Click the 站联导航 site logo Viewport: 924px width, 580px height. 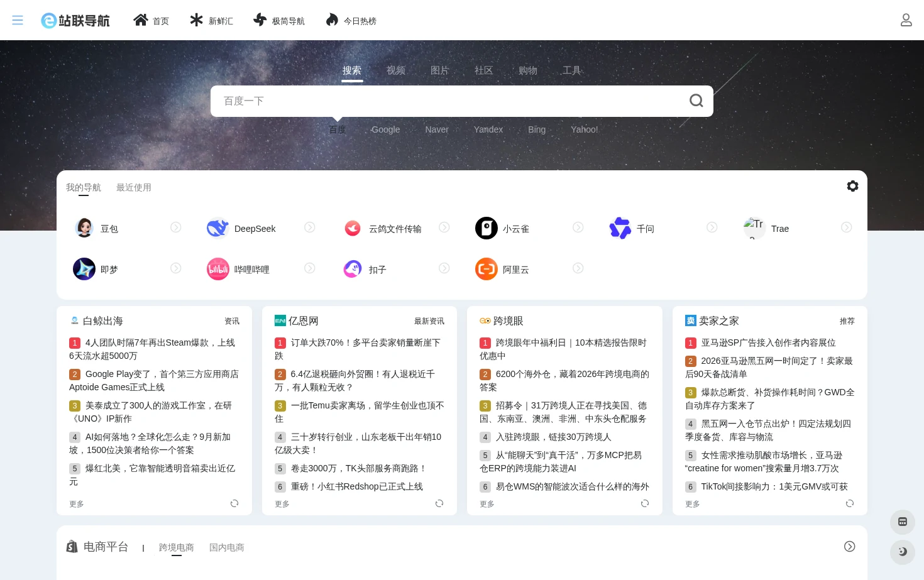click(75, 21)
